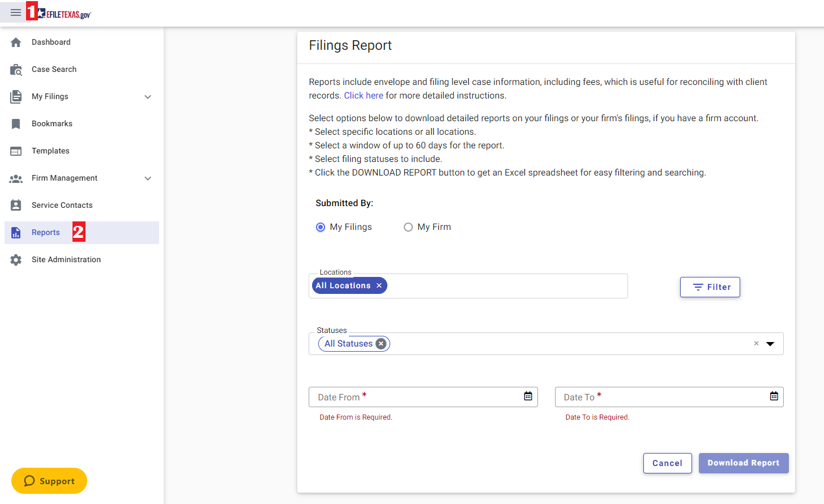The width and height of the screenshot is (824, 504).
Task: Follow the 'Click here' instructions link
Action: pyautogui.click(x=364, y=96)
